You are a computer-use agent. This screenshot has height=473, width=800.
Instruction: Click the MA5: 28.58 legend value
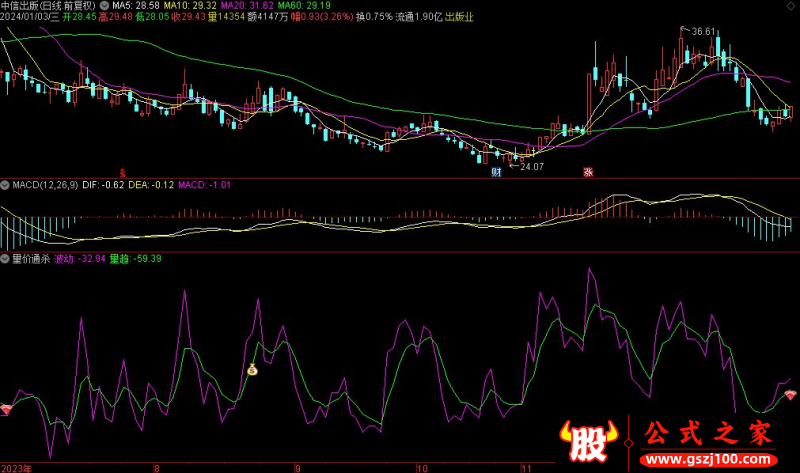pyautogui.click(x=137, y=5)
